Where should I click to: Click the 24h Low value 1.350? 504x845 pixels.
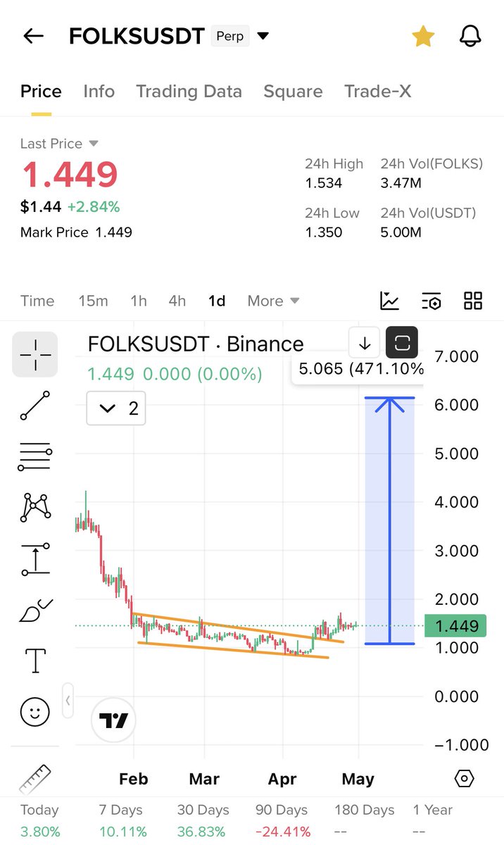pos(324,232)
